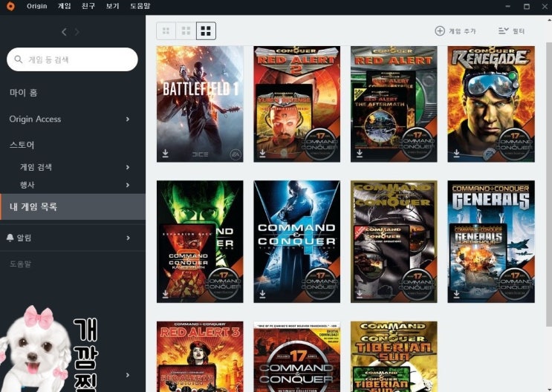This screenshot has width=552, height=392.
Task: Expand 행사 submenu chevron
Action: (128, 185)
